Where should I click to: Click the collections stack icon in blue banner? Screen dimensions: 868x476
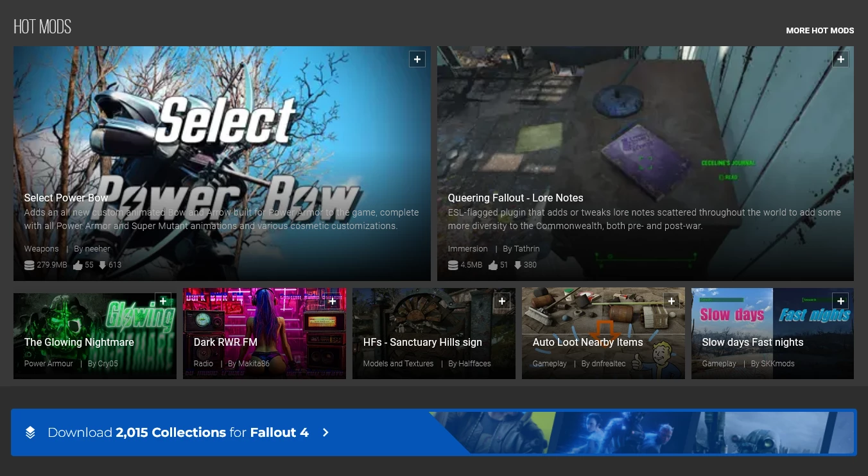pyautogui.click(x=30, y=432)
